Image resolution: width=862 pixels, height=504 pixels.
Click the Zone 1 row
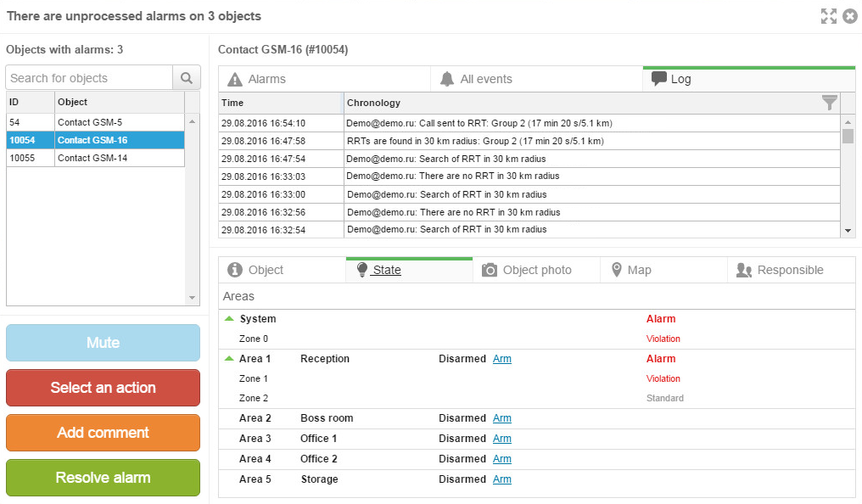pyautogui.click(x=536, y=378)
